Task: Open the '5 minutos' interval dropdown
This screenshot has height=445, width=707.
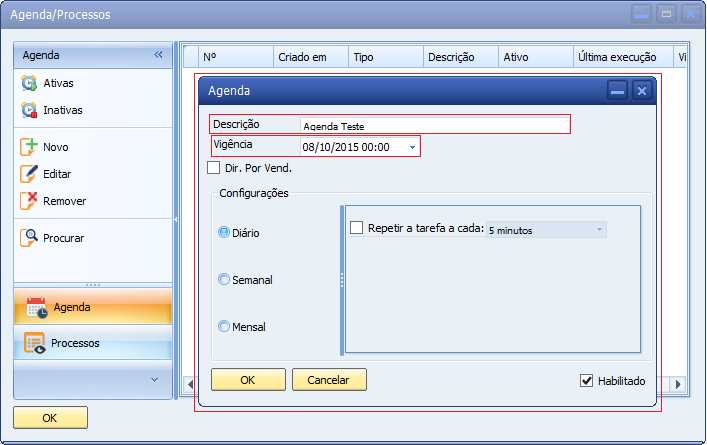Action: click(x=599, y=229)
